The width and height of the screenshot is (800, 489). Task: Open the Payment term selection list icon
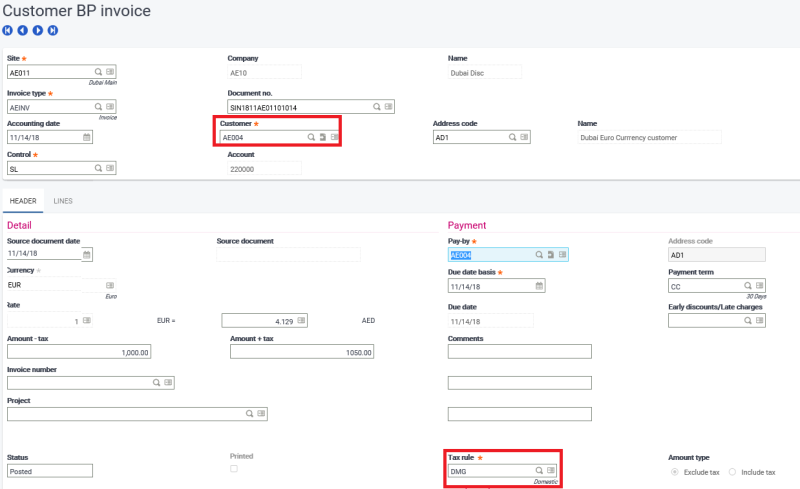click(x=759, y=286)
